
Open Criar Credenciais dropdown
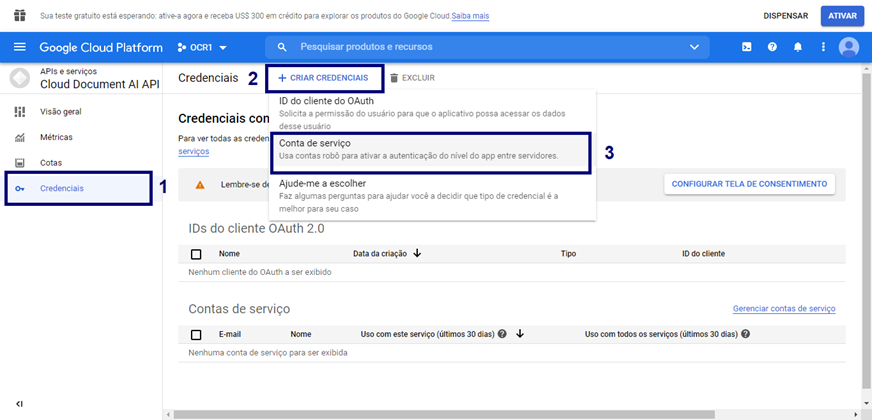coord(324,78)
